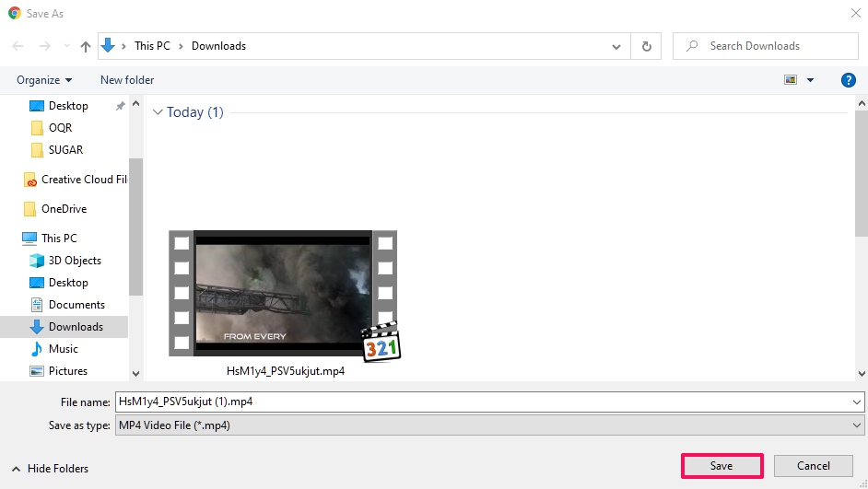Open the Help question mark icon

(849, 80)
